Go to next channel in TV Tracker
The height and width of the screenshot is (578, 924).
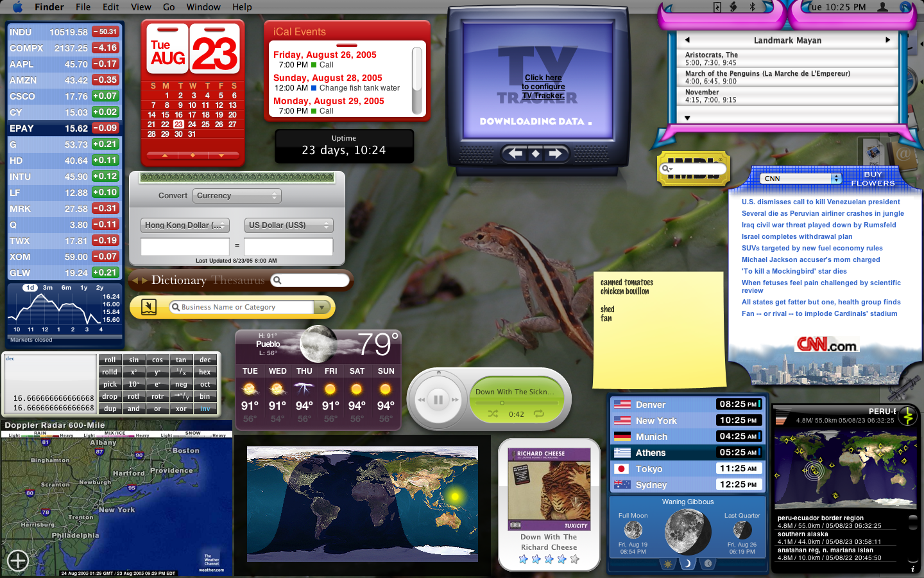pyautogui.click(x=555, y=153)
